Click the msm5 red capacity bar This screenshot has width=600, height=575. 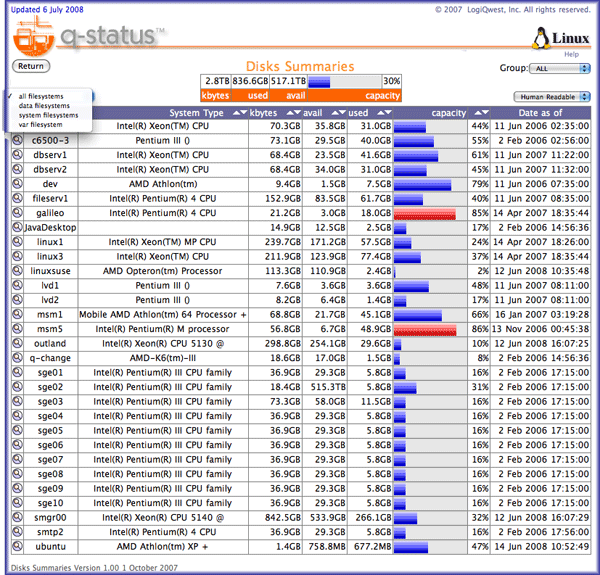point(425,330)
